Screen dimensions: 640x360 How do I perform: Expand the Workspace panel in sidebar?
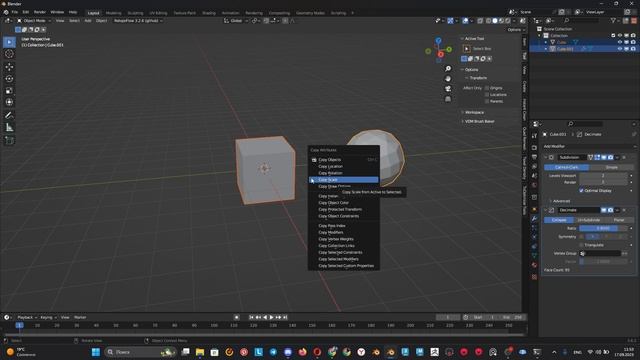(x=473, y=112)
